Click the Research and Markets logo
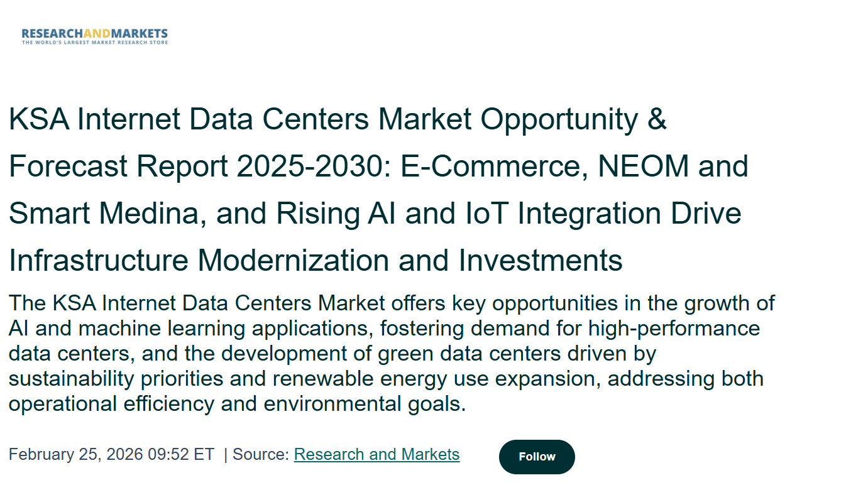The height and width of the screenshot is (490, 868). [x=94, y=34]
